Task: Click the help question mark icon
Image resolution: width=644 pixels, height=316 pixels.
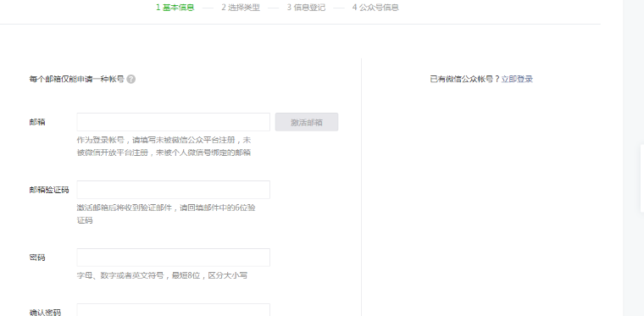Action: pyautogui.click(x=131, y=79)
